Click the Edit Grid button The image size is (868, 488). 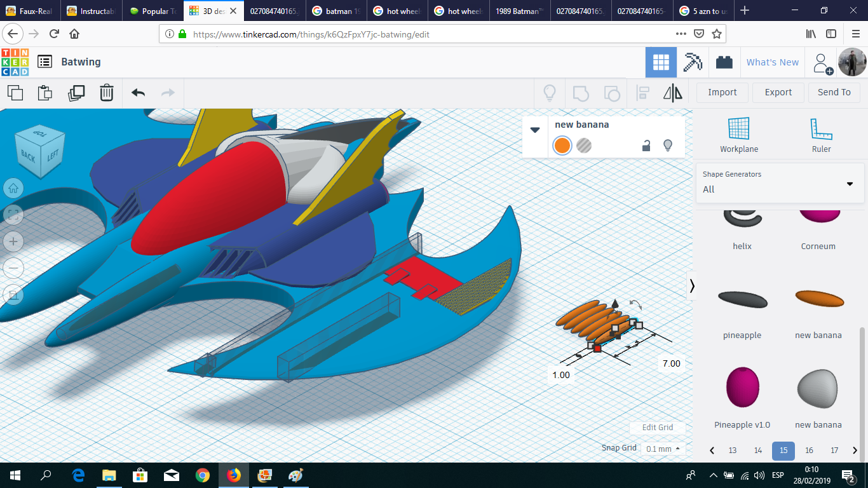pos(657,427)
